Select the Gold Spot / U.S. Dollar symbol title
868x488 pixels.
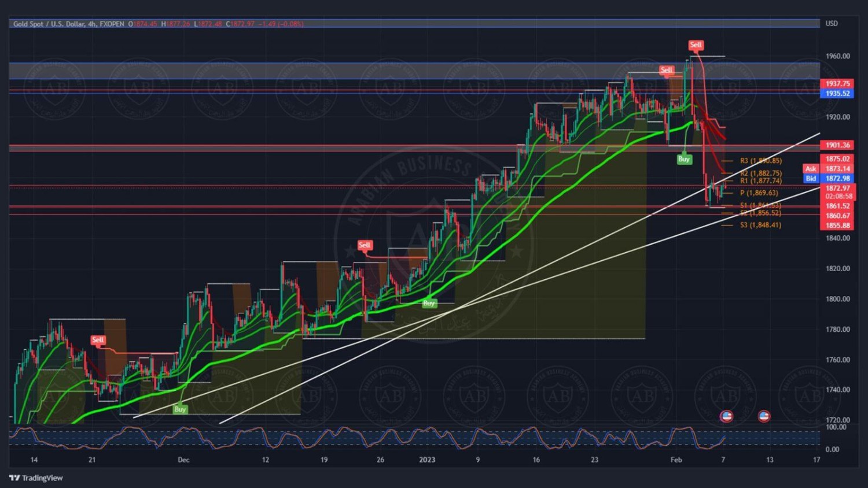pos(49,24)
